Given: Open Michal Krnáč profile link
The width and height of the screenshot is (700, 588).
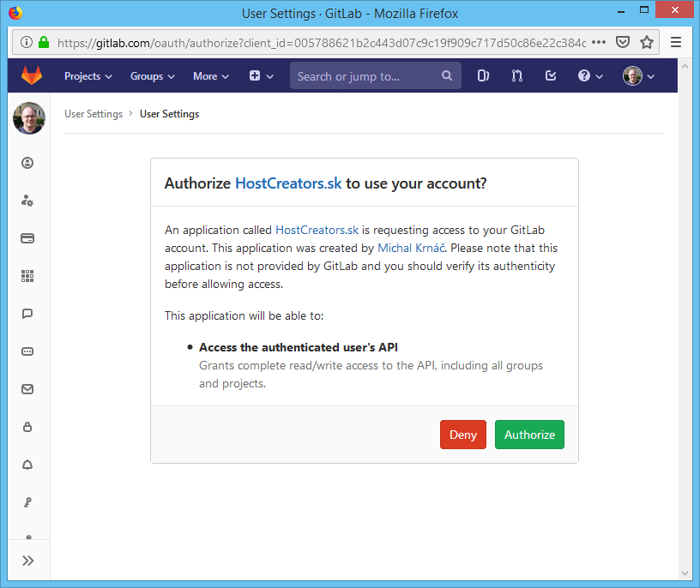Looking at the screenshot, I should [411, 248].
